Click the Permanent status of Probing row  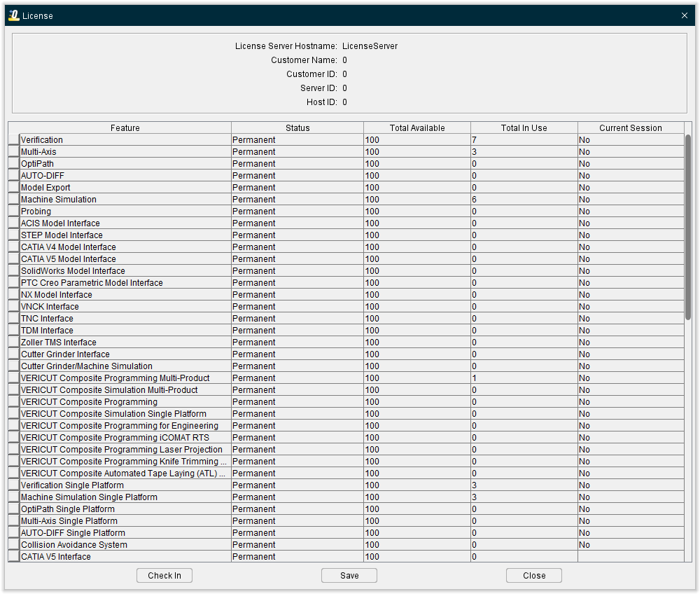click(297, 212)
